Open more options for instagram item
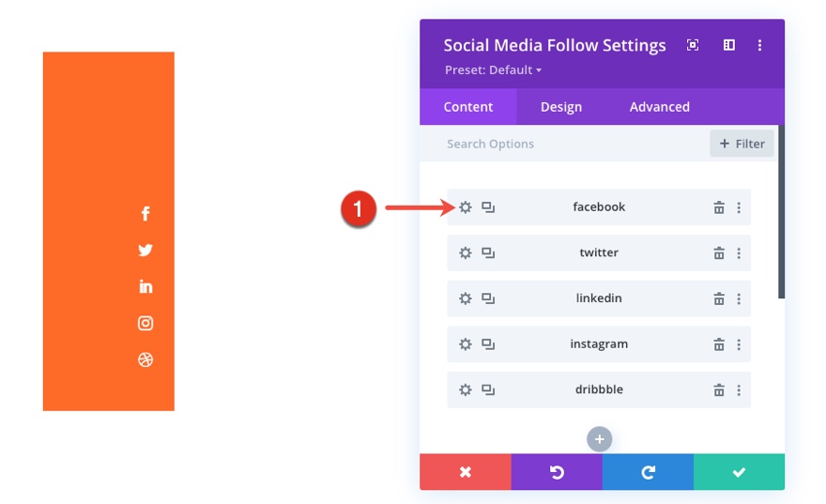The image size is (826, 504). [x=739, y=344]
